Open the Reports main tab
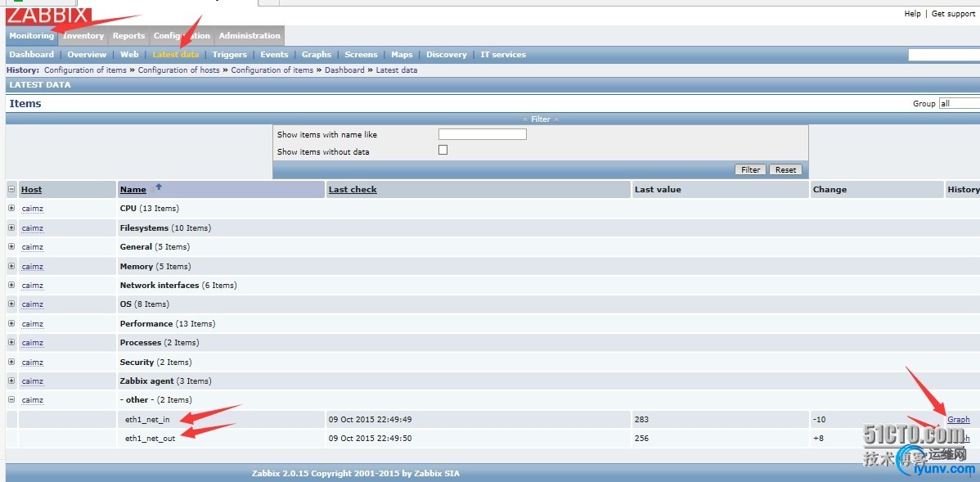Screen dimensions: 980x482 tap(128, 36)
